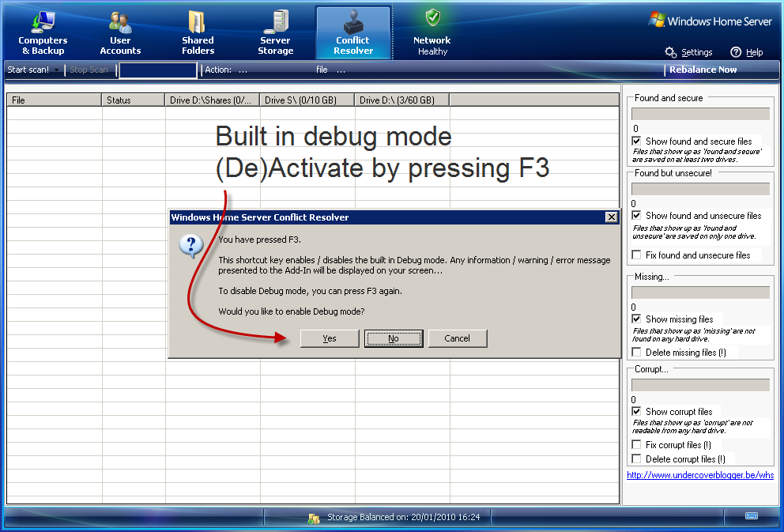Go to the Shared Folders tab
This screenshot has width=784, height=532.
198,33
